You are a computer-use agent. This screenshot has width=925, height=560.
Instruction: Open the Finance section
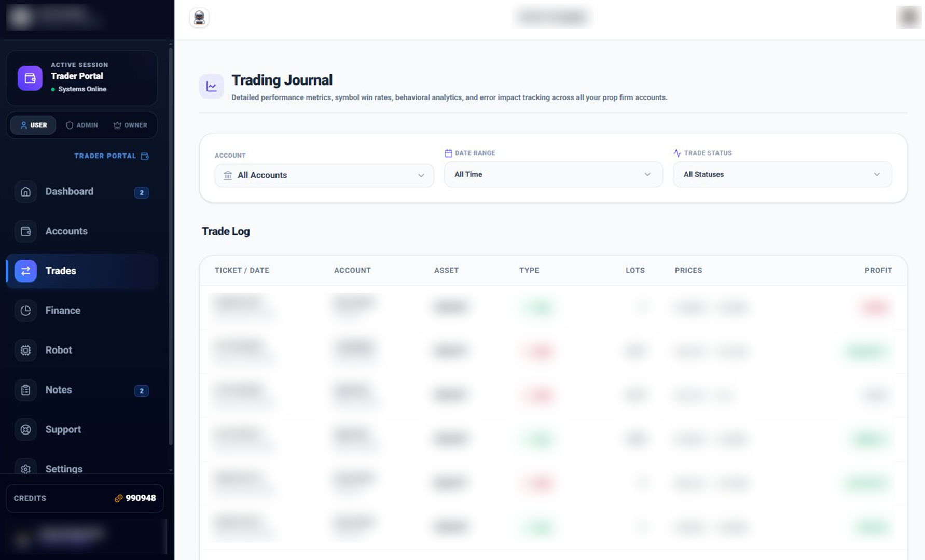coord(82,311)
